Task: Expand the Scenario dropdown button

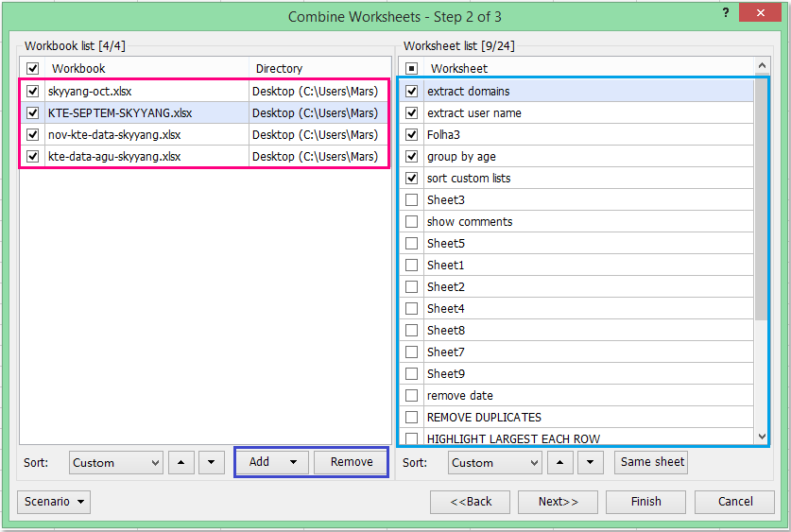Action: (x=54, y=502)
